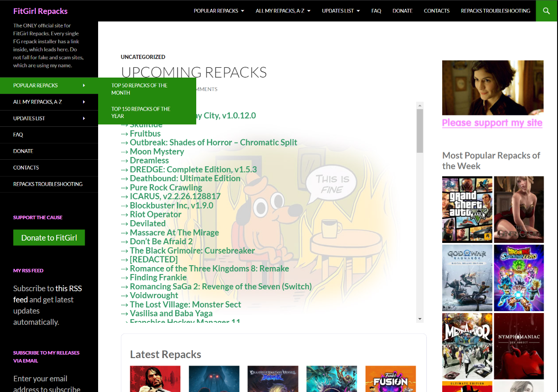Open sidebar Donate item

point(49,151)
